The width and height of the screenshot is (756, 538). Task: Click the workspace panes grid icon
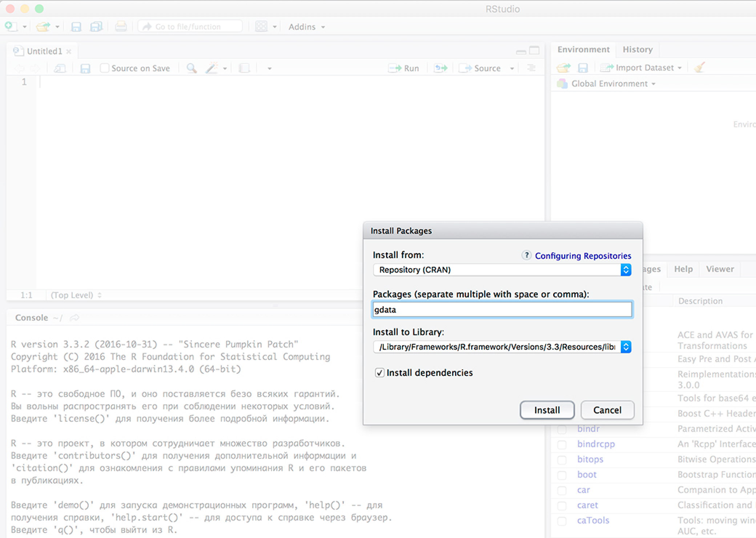[261, 27]
